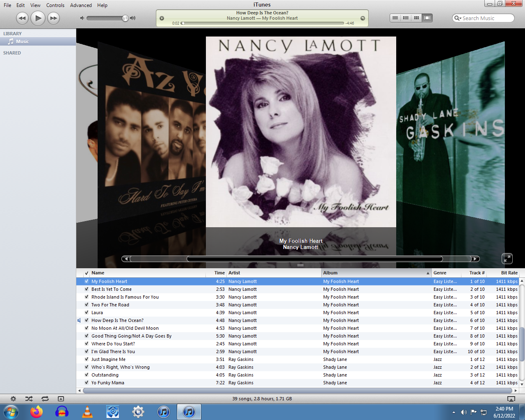
Task: Uncheck How Deep Is The Ocean checkbox
Action: coord(87,320)
